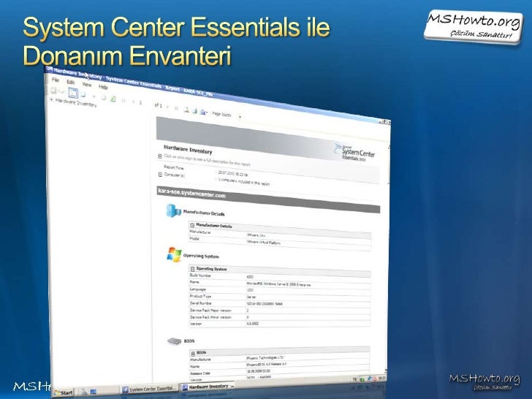Click the Operating System Windows flag icon
Viewport: 532px width, 399px height.
pyautogui.click(x=174, y=254)
